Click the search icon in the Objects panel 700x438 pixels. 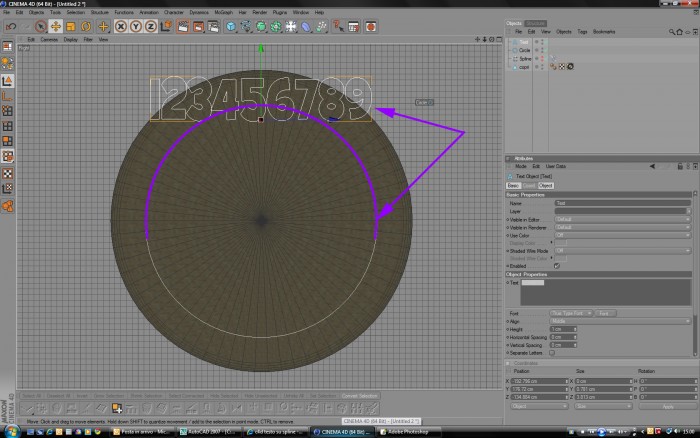[x=671, y=32]
